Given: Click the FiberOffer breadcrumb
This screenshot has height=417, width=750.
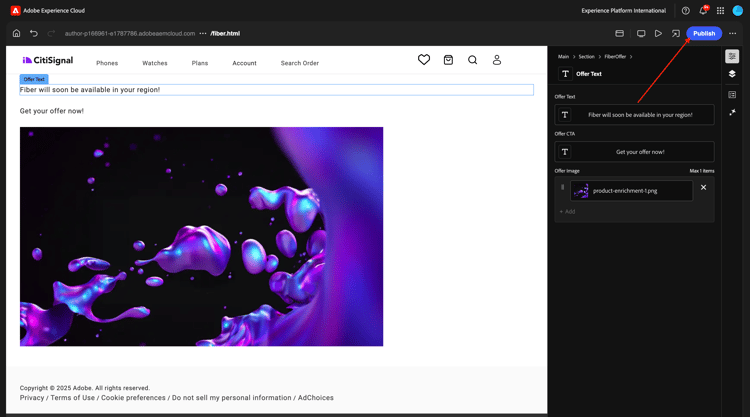Looking at the screenshot, I should tap(615, 57).
